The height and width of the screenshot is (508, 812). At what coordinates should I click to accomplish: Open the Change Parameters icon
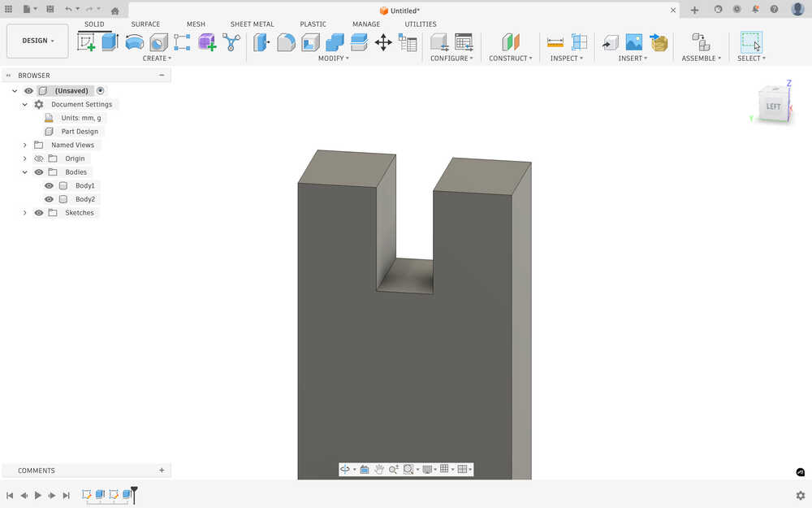point(408,42)
